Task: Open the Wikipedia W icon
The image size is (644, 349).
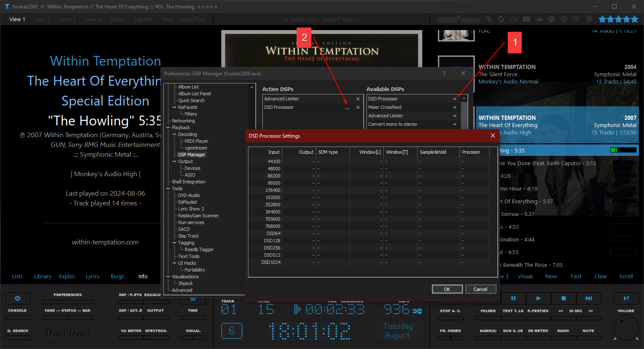Action: 576,19
